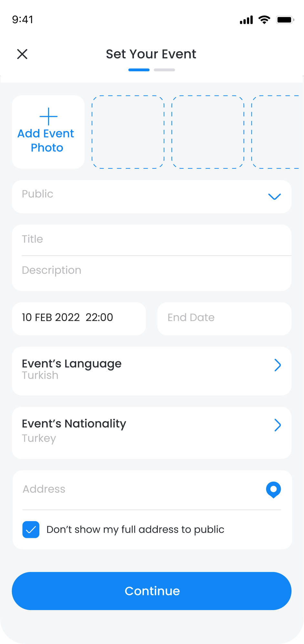The image size is (304, 644).
Task: Tap Add Event Photo label
Action: click(x=46, y=141)
